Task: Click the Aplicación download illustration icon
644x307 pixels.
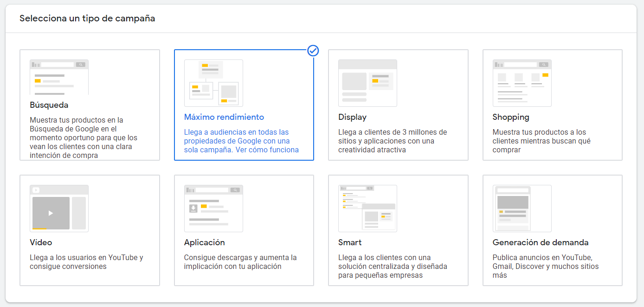Action: coord(213,209)
